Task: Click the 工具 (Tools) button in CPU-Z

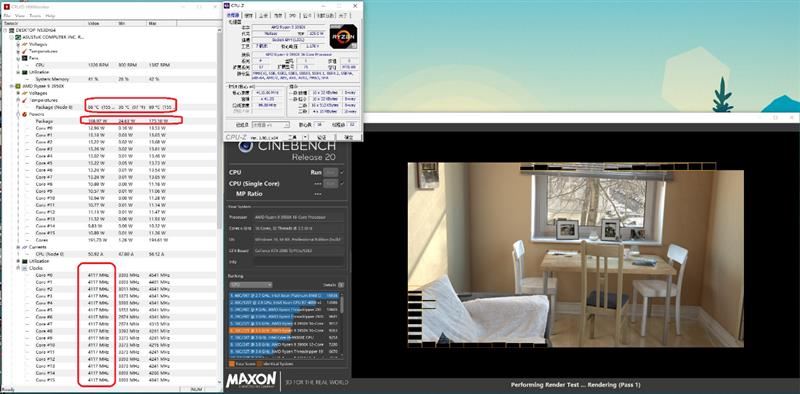Action: click(x=292, y=137)
